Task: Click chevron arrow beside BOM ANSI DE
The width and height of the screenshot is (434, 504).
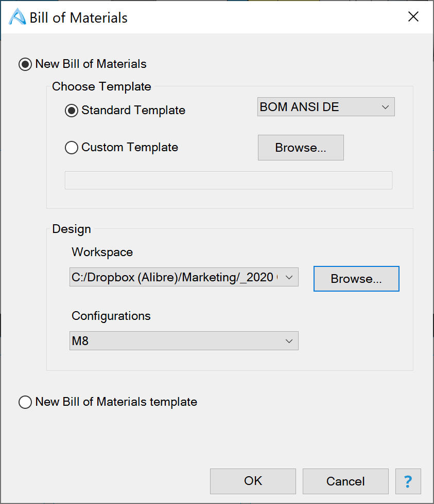Action: [x=385, y=107]
